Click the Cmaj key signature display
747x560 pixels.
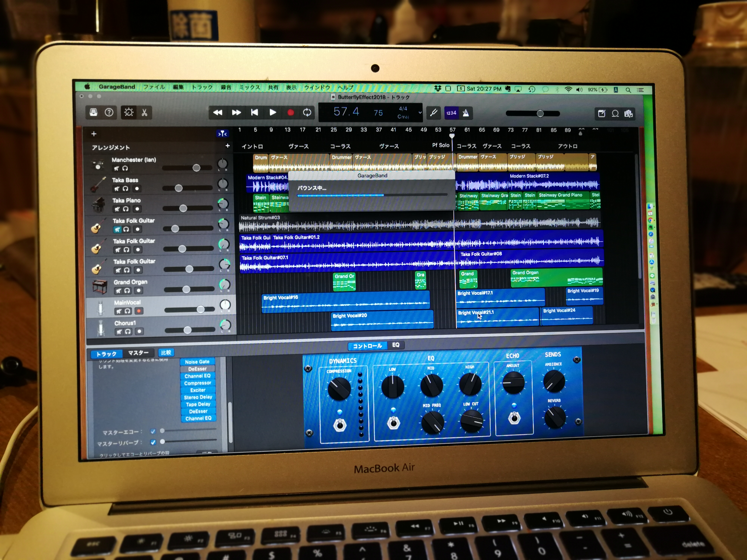click(x=403, y=117)
